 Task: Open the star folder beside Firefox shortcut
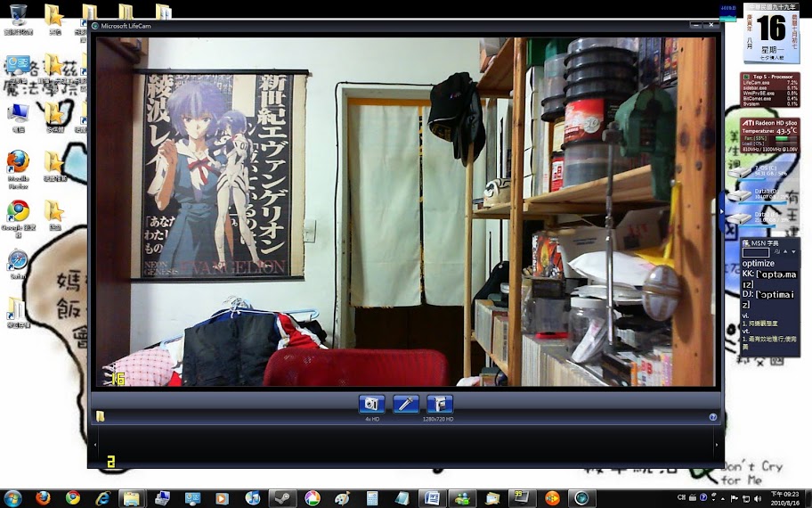53,166
